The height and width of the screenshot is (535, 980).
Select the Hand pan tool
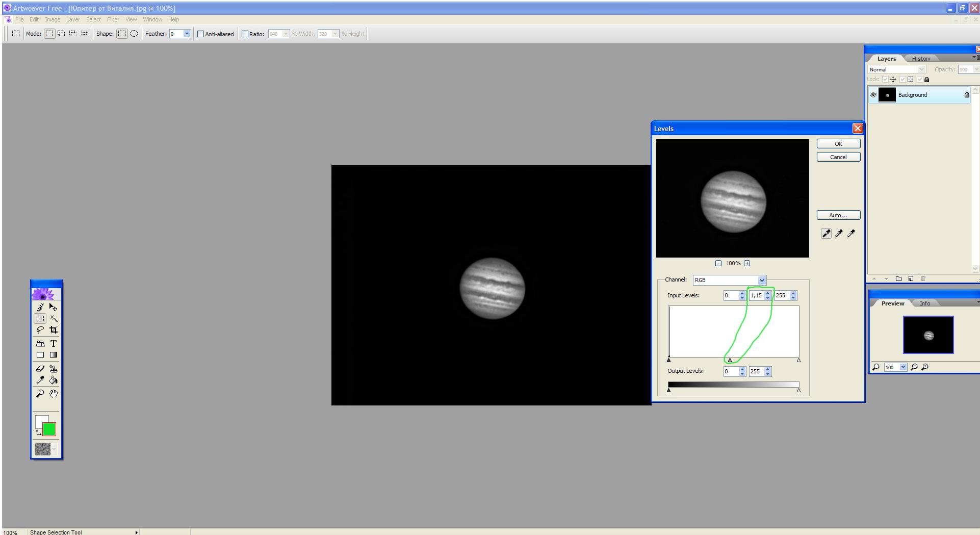[x=54, y=394]
